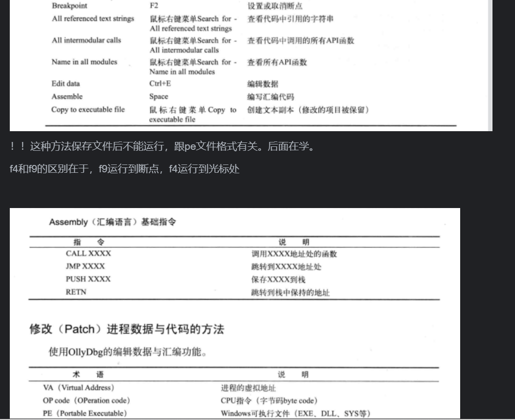Click the 设置或取消断点 description text

tap(275, 6)
